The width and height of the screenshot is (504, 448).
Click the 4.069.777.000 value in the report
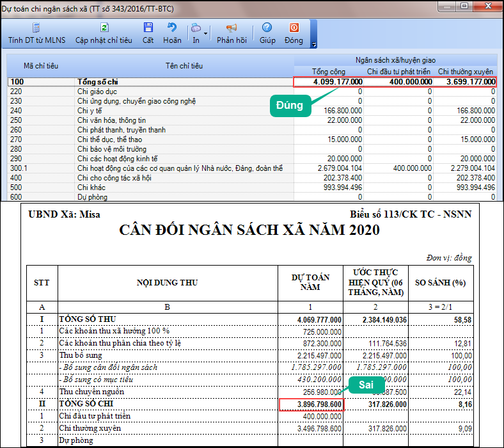point(319,320)
